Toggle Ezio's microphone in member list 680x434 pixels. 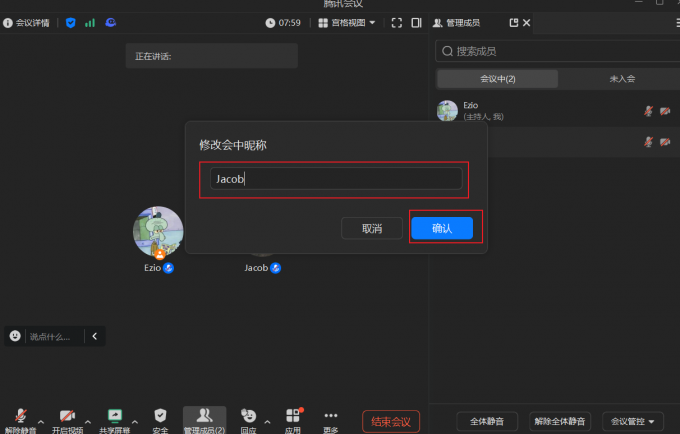coord(648,111)
